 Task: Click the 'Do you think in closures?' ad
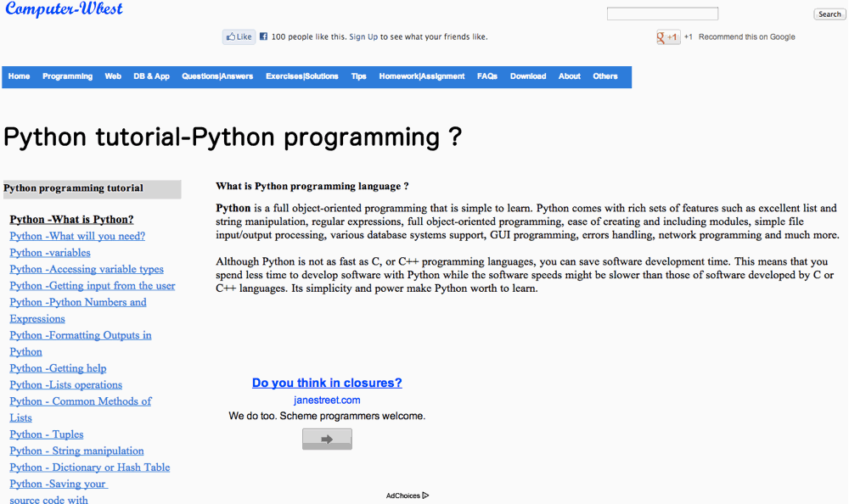(327, 383)
